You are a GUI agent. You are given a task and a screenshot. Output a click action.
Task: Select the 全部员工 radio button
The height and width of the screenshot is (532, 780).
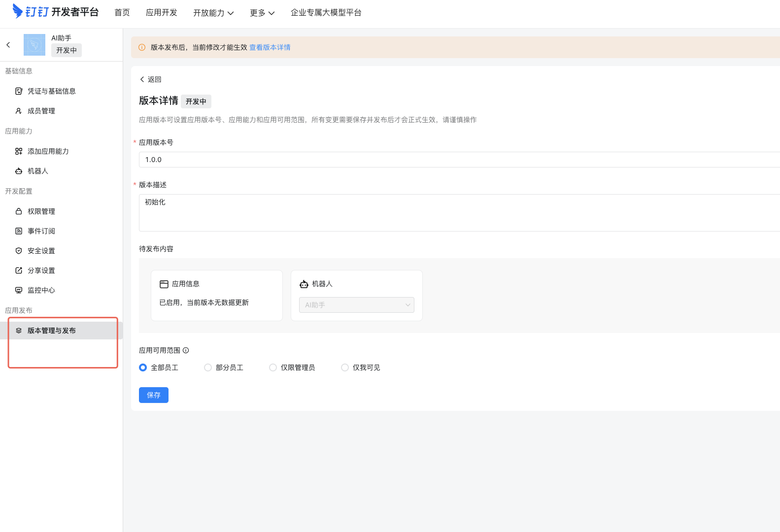point(143,367)
